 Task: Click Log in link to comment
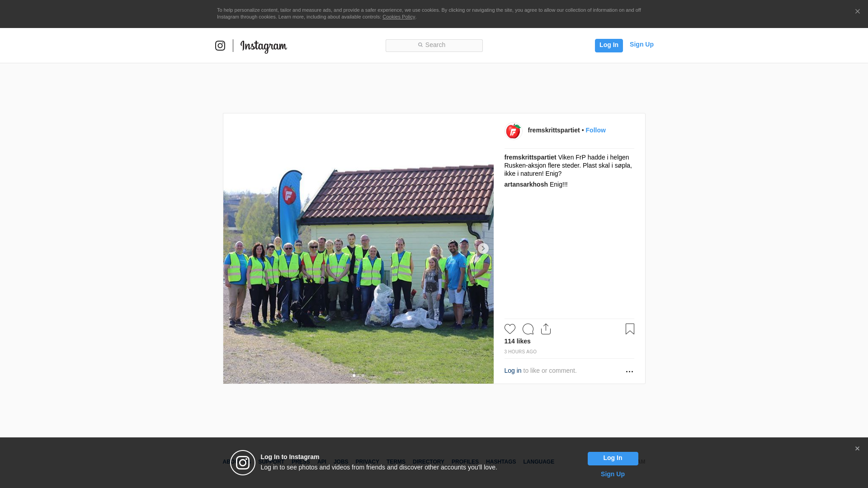pyautogui.click(x=513, y=371)
